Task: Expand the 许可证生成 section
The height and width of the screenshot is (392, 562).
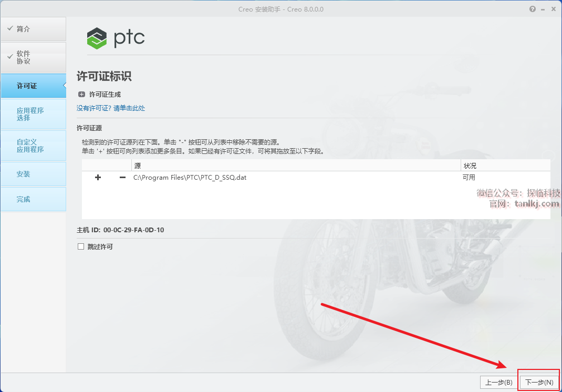Action: (82, 95)
